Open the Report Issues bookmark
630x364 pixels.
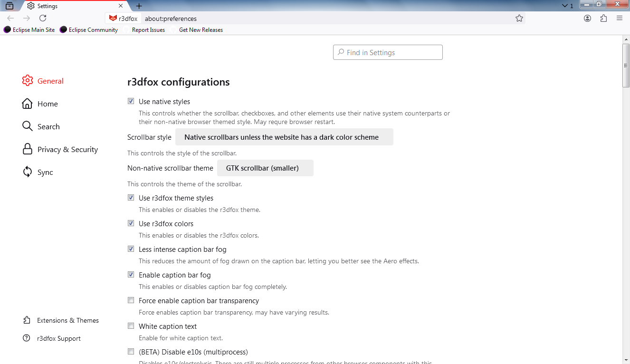(144, 29)
